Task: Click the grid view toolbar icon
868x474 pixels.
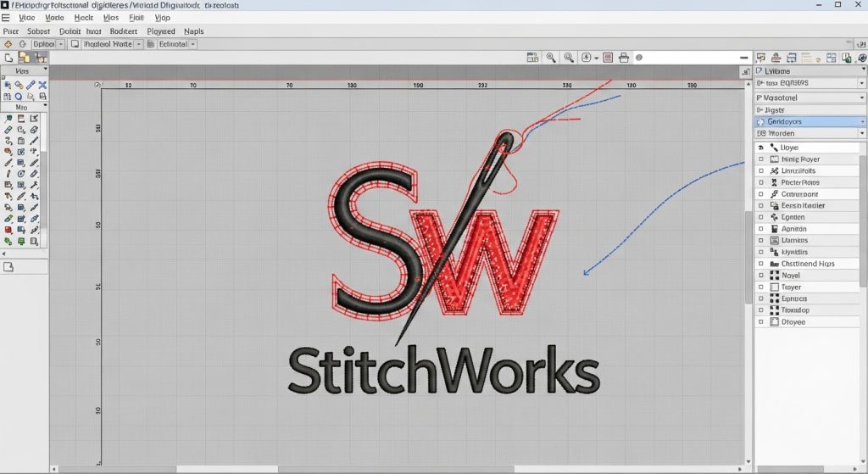Action: click(532, 58)
